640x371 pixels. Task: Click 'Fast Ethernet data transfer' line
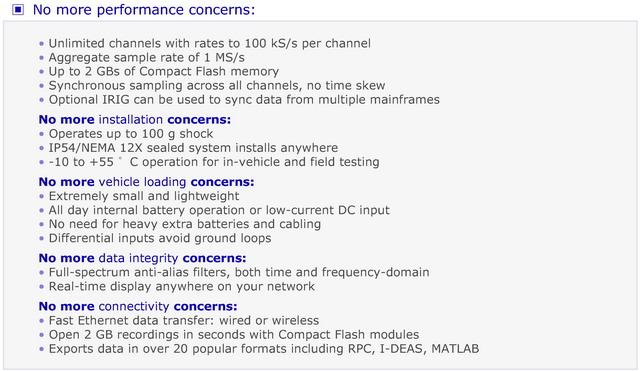[x=184, y=321]
